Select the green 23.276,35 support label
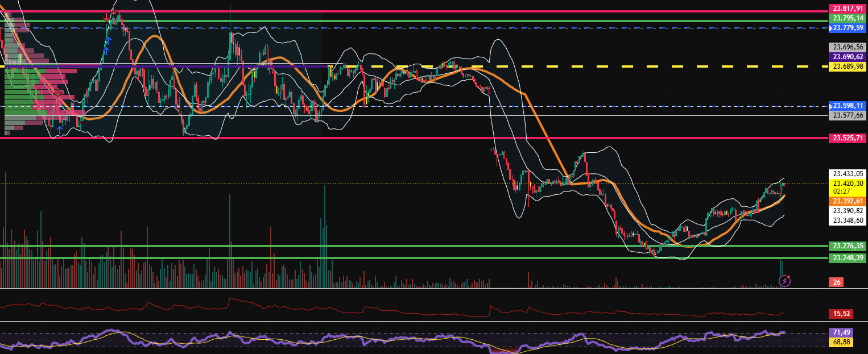This screenshot has height=354, width=868. click(848, 246)
